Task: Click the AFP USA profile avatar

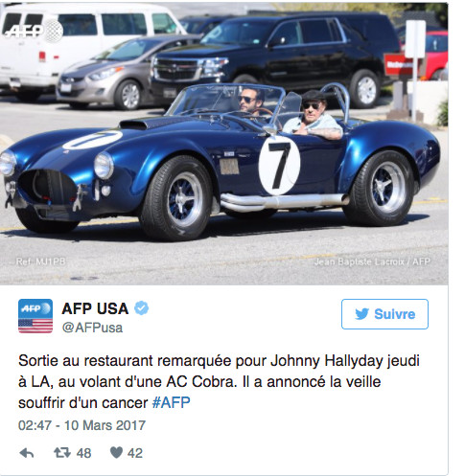Action: [35, 316]
